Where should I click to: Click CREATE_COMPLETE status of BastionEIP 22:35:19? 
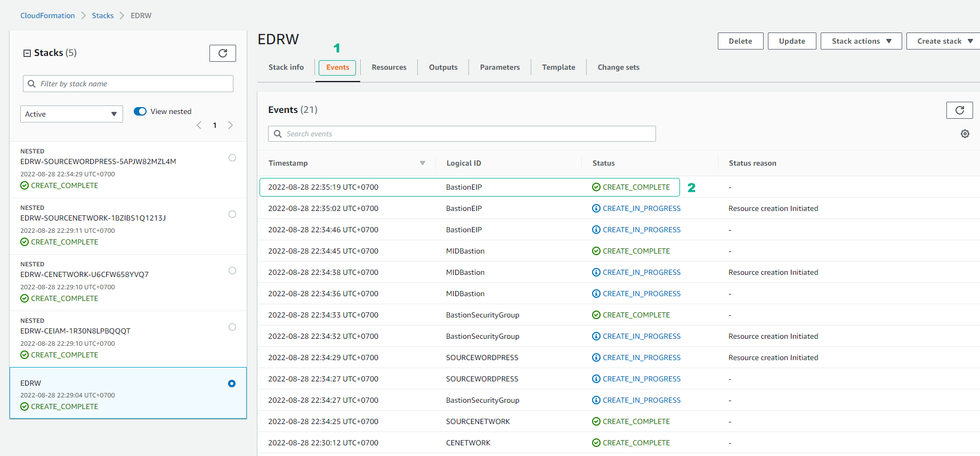click(x=631, y=187)
